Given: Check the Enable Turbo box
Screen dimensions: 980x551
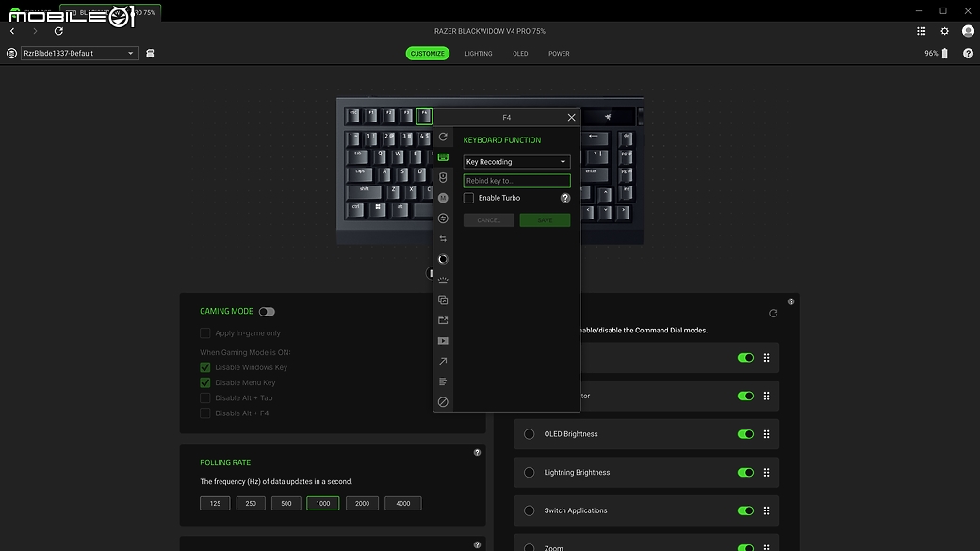Looking at the screenshot, I should (x=468, y=198).
